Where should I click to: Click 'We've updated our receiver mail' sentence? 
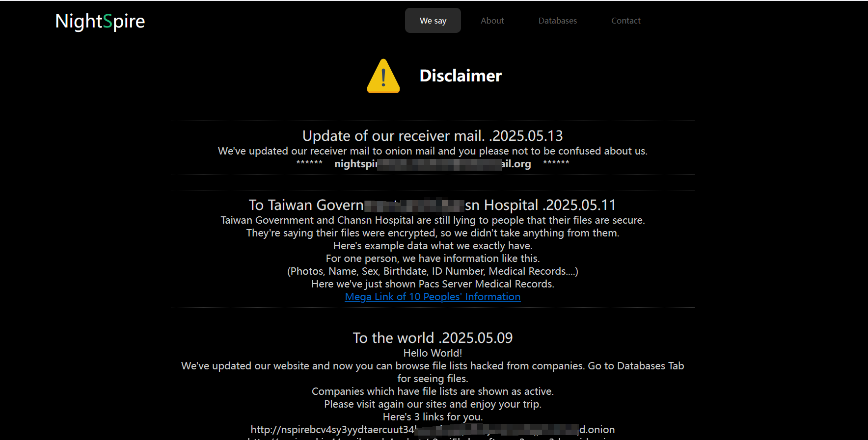pos(433,151)
